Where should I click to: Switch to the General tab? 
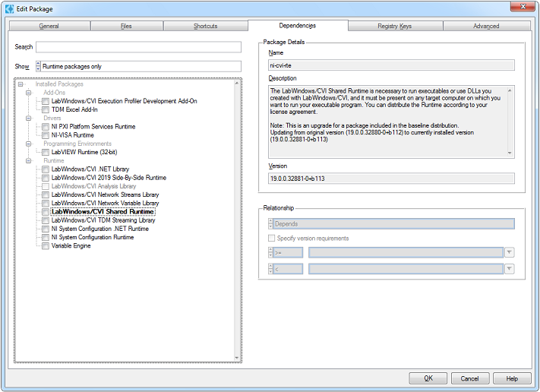pos(49,26)
